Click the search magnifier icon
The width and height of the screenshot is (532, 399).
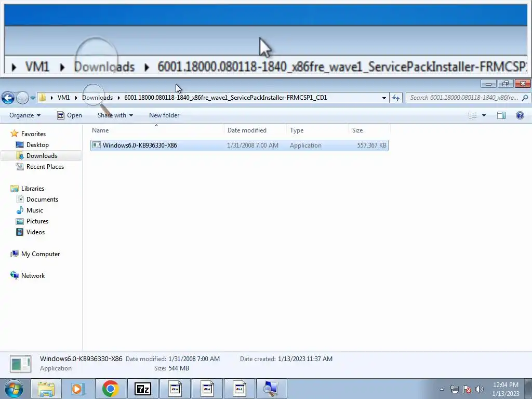point(525,98)
